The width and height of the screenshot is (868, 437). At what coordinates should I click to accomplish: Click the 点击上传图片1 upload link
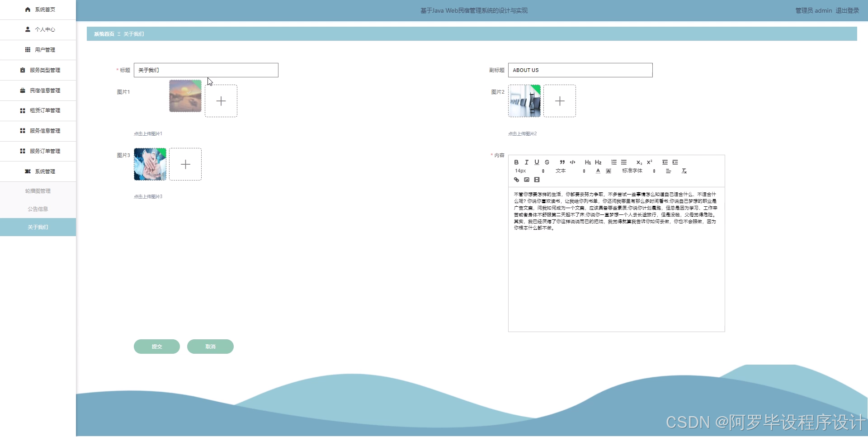coord(148,133)
